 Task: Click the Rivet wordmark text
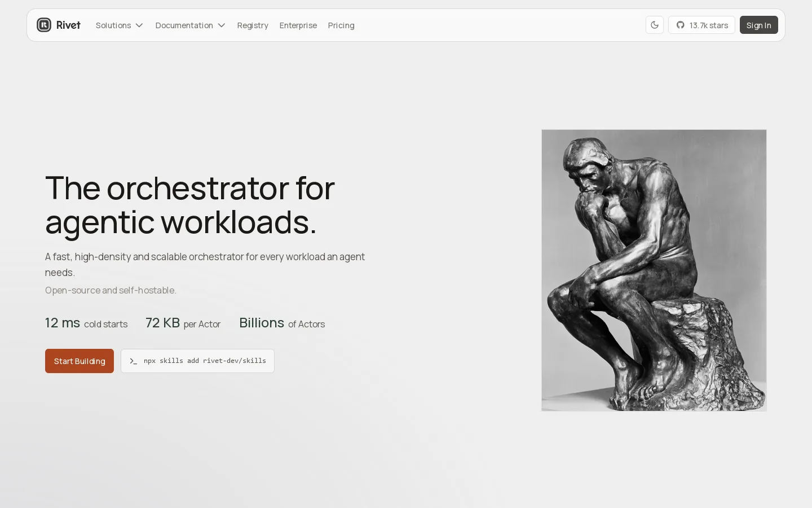click(68, 25)
